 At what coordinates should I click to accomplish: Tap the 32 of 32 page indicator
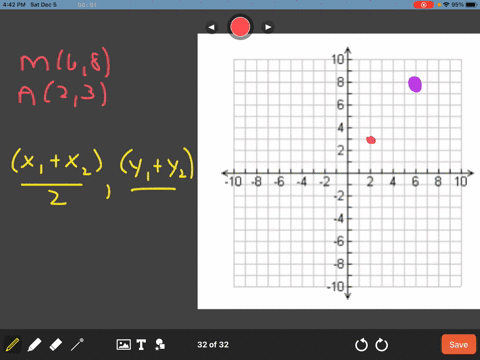(x=213, y=345)
